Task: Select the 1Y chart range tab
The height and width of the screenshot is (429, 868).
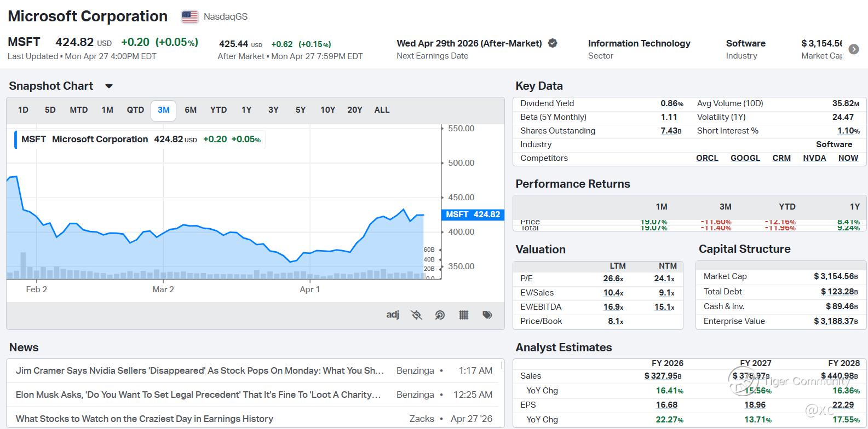Action: coord(246,110)
